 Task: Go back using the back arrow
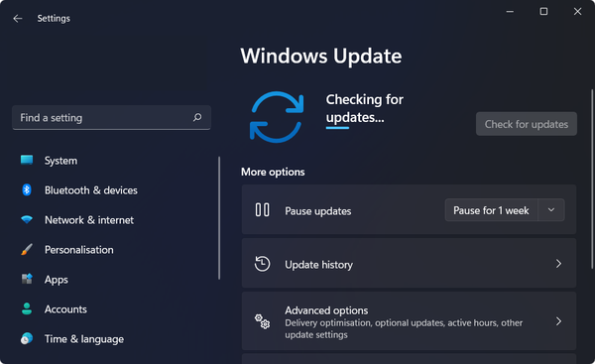click(18, 18)
